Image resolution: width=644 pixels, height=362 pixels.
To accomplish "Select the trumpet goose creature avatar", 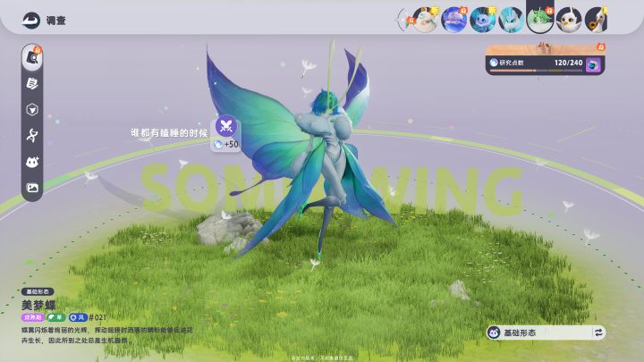I will click(596, 20).
